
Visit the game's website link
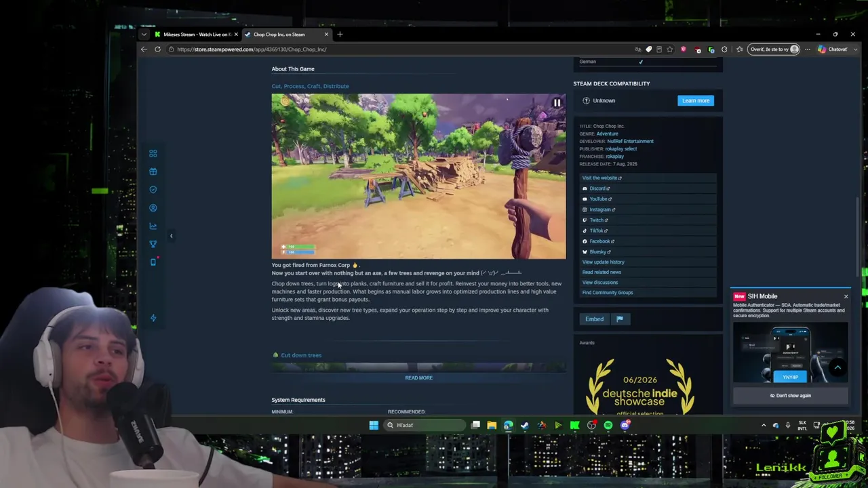point(601,178)
